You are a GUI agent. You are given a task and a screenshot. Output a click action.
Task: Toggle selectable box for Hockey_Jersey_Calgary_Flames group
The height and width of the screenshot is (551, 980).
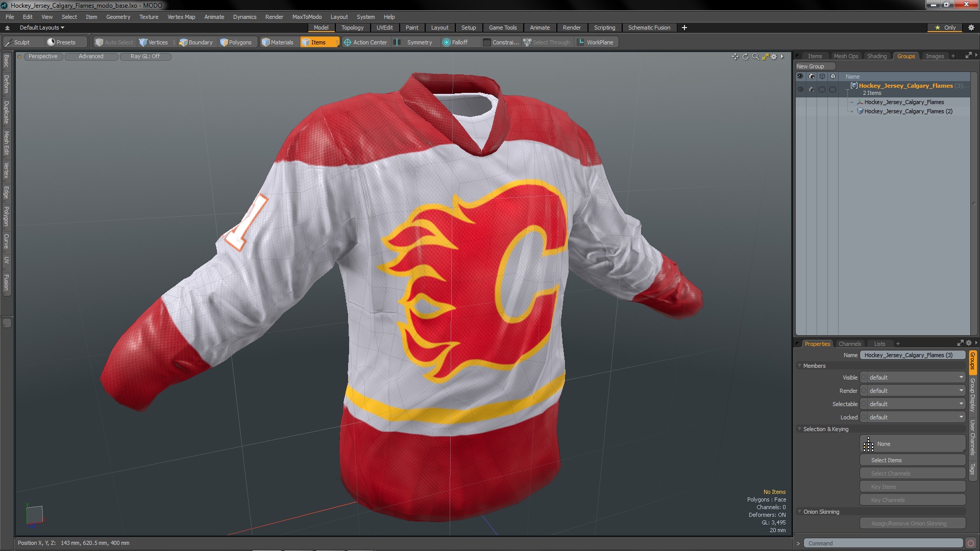822,89
